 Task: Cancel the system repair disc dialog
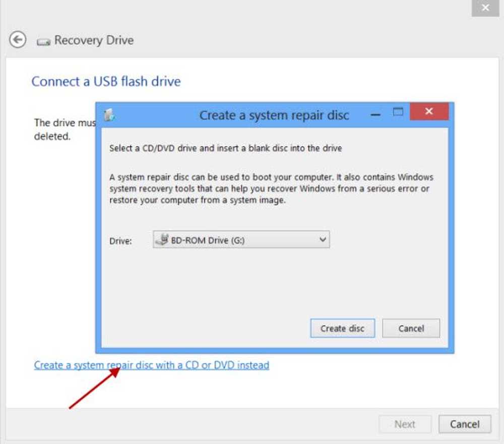click(x=411, y=328)
